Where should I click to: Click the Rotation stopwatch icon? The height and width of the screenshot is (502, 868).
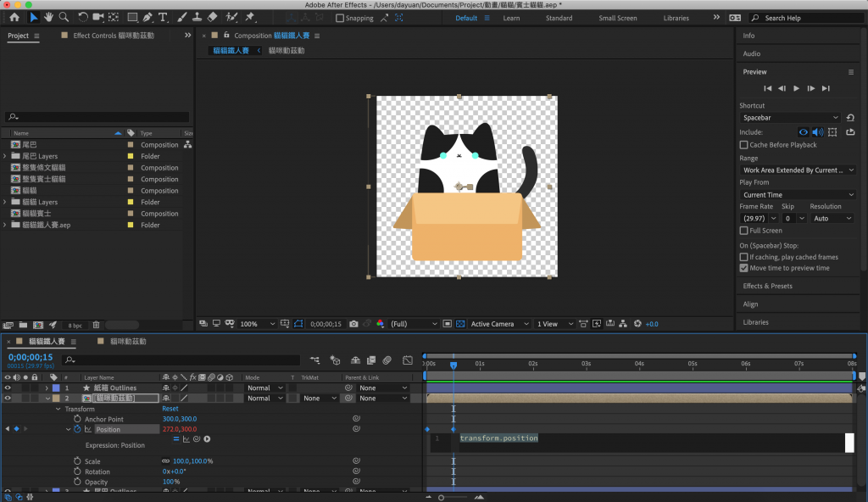click(77, 471)
